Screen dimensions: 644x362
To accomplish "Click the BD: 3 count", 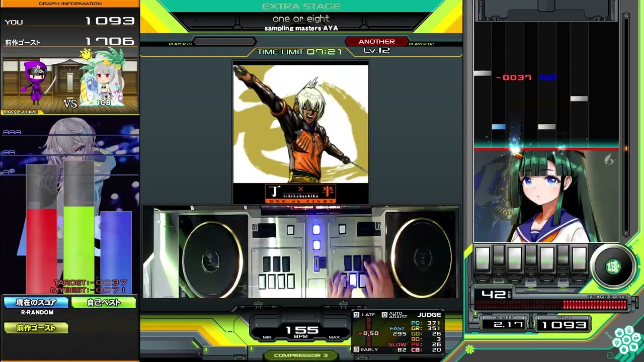I will (426, 339).
